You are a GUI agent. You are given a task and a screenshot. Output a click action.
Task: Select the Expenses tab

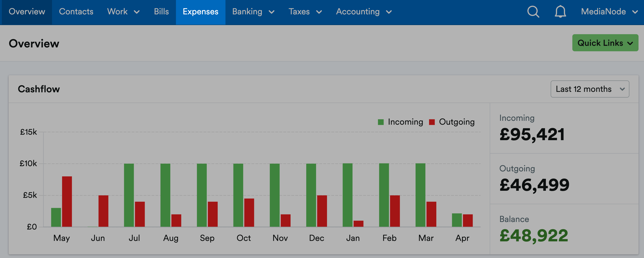pos(201,12)
